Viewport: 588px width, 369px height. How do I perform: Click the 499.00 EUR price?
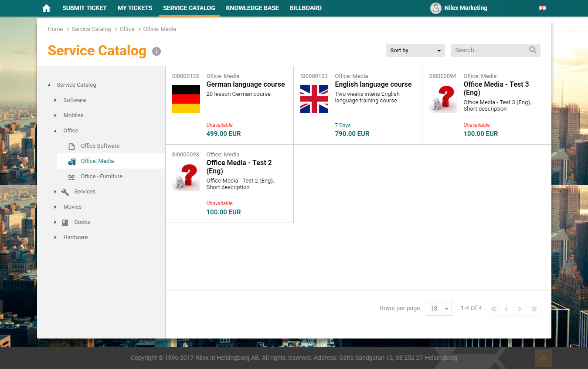[224, 134]
